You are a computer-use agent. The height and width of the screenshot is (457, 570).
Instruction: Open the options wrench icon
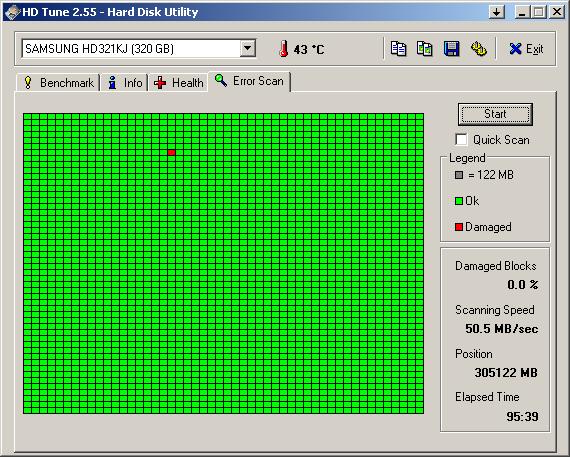[x=479, y=49]
